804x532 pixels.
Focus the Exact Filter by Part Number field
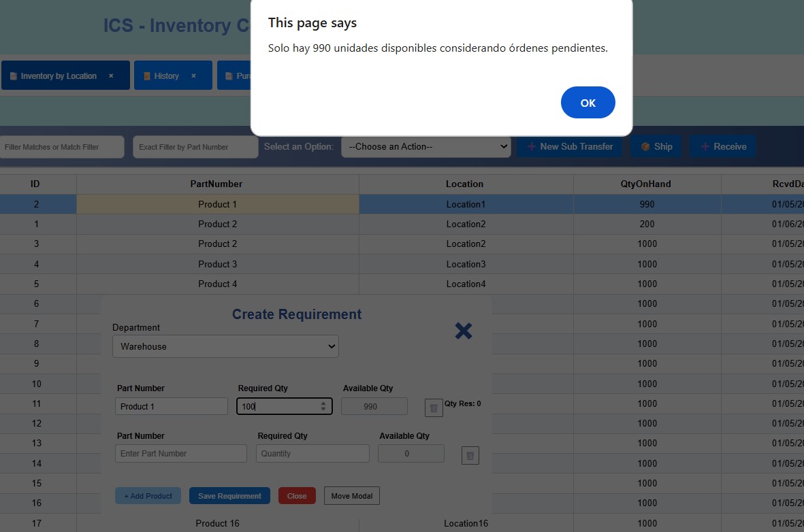[195, 147]
